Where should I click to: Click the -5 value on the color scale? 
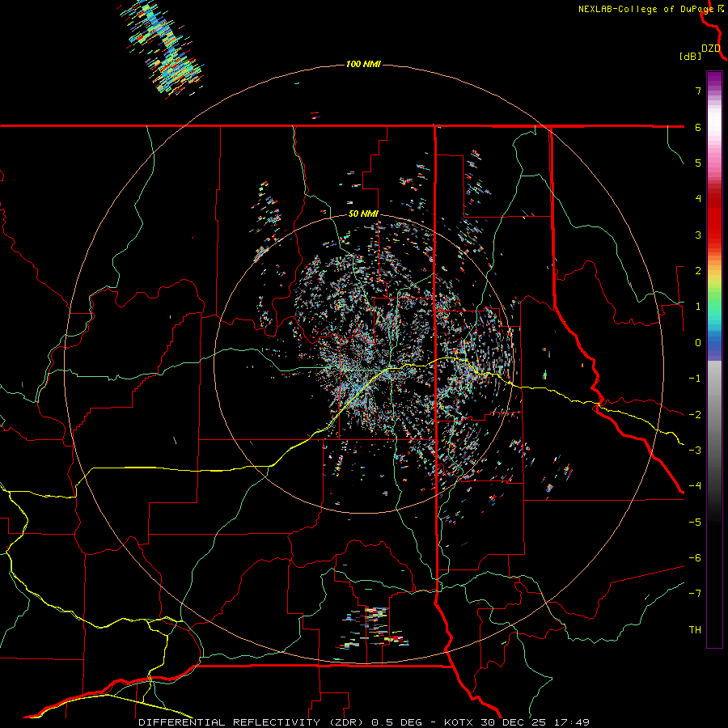(x=695, y=523)
